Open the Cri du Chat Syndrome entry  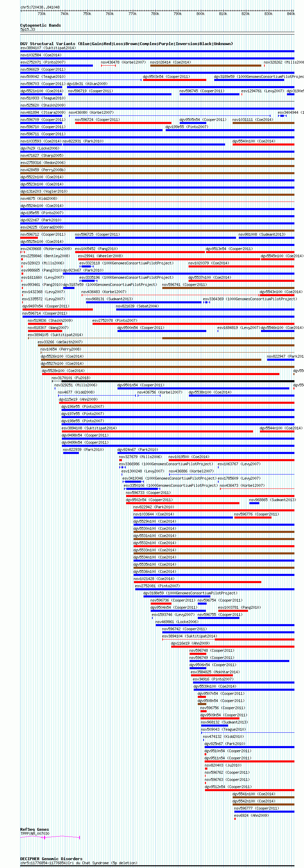[79, 863]
